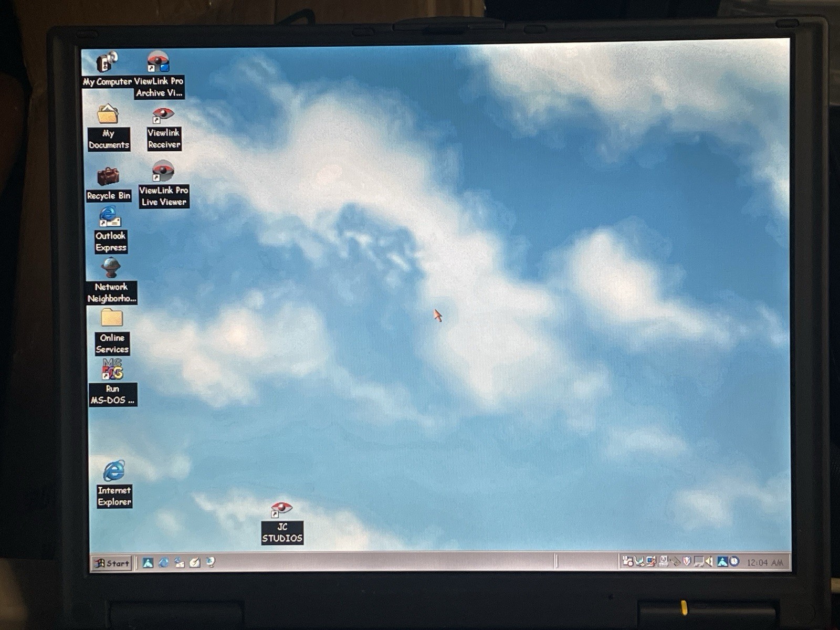Click the View Channels Quick Launch icon
The image size is (840, 630).
[x=211, y=562]
